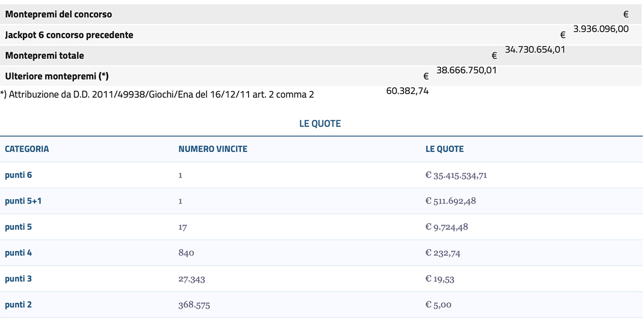Open the "punti 4" category entry
644x320 pixels.
19,252
